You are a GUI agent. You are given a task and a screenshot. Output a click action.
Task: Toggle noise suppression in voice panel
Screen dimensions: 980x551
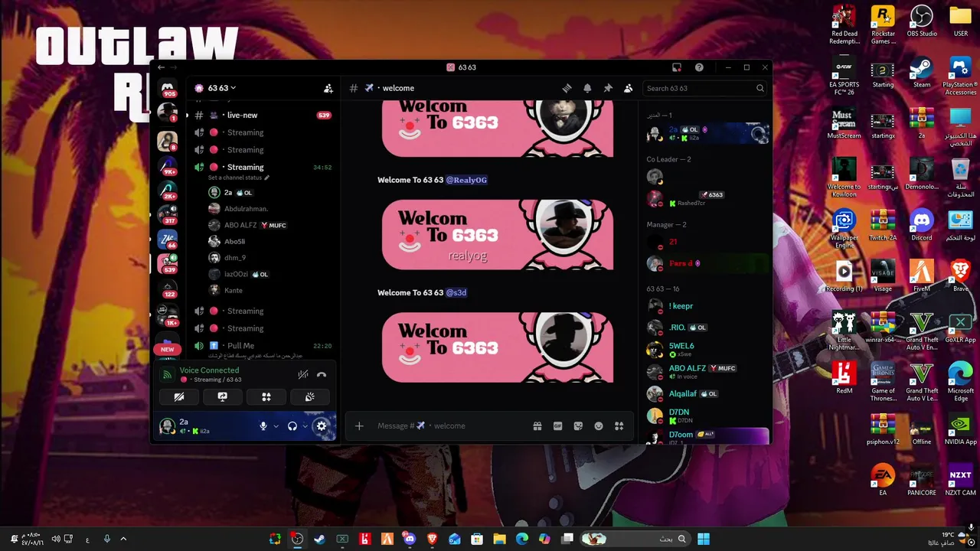click(x=303, y=374)
